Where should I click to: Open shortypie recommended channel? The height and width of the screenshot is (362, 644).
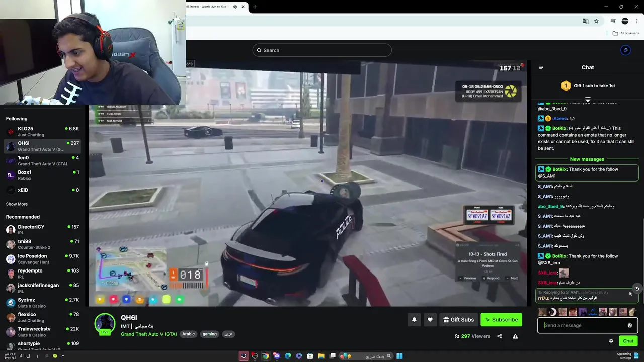point(42,345)
